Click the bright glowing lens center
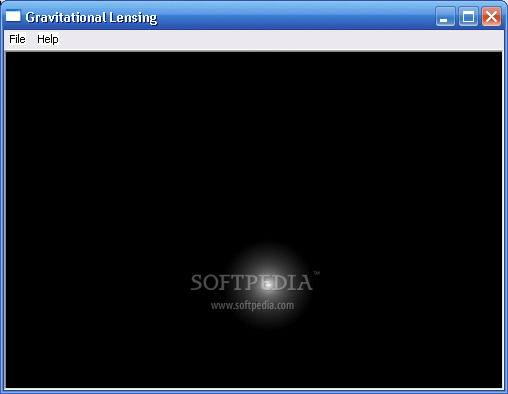Viewport: 508px width, 394px height. tap(268, 285)
